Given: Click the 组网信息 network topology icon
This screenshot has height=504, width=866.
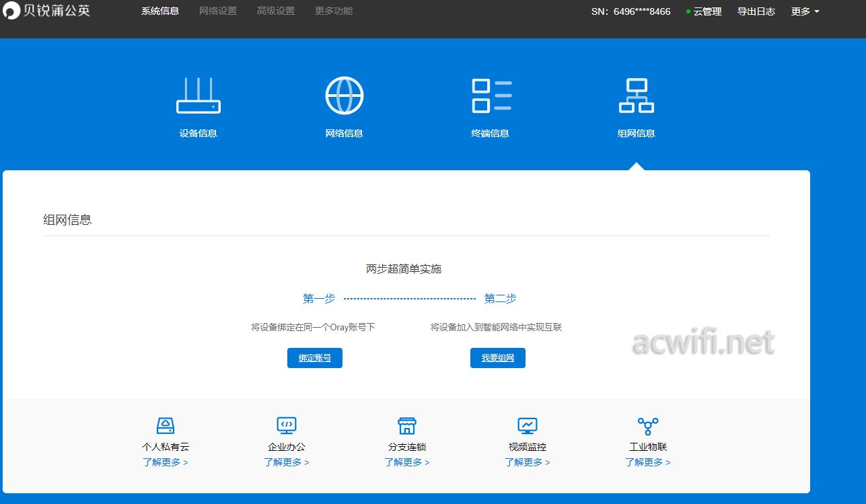Looking at the screenshot, I should [635, 94].
